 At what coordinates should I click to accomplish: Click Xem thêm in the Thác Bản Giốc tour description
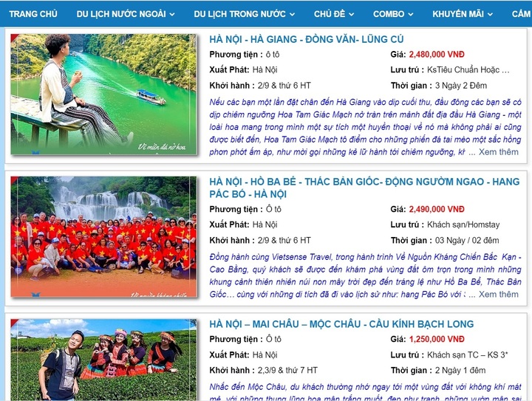pos(499,294)
